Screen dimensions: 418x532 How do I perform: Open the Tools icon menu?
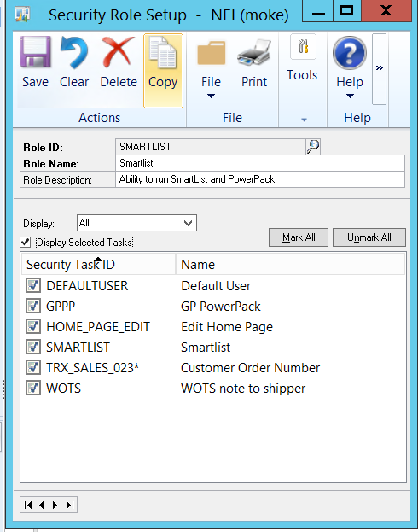(303, 46)
